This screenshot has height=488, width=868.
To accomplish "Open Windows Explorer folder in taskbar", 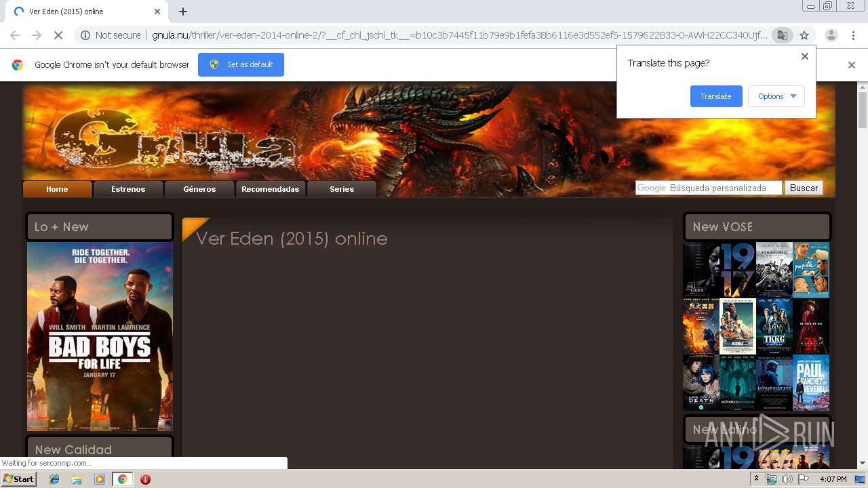I will 77,479.
